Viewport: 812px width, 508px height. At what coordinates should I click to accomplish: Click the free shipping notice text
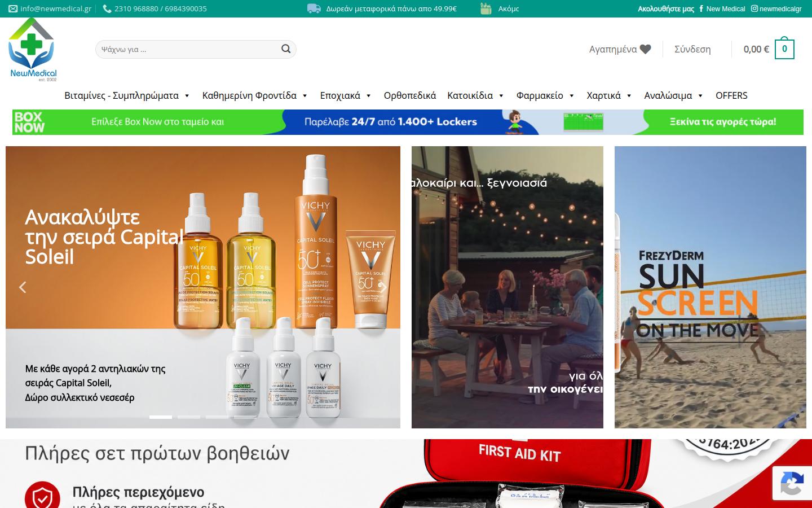(x=391, y=8)
